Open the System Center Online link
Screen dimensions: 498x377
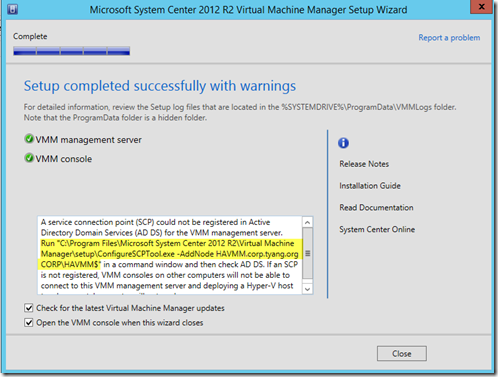coord(377,229)
